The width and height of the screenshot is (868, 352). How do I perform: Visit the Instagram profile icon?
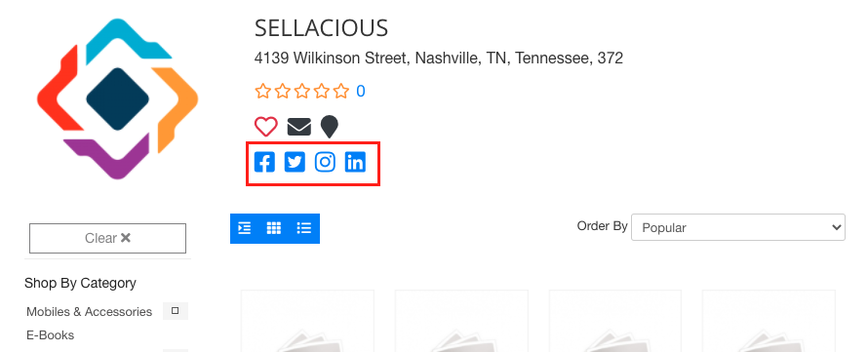click(325, 162)
